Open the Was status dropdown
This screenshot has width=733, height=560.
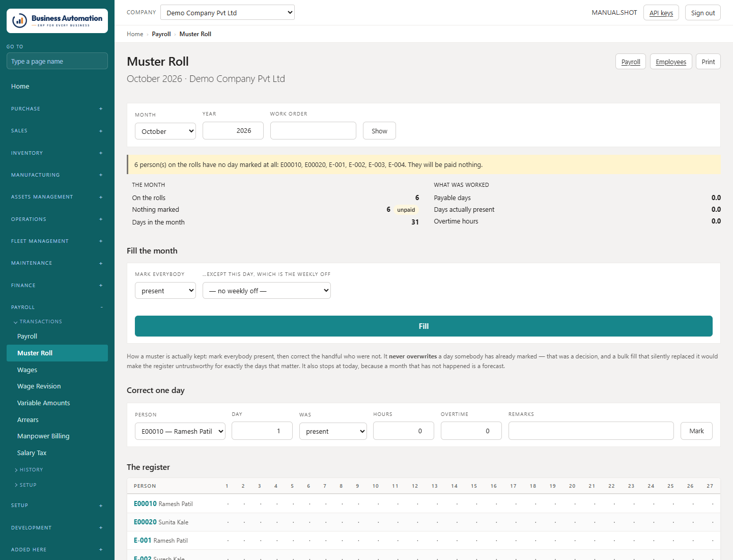tap(333, 431)
